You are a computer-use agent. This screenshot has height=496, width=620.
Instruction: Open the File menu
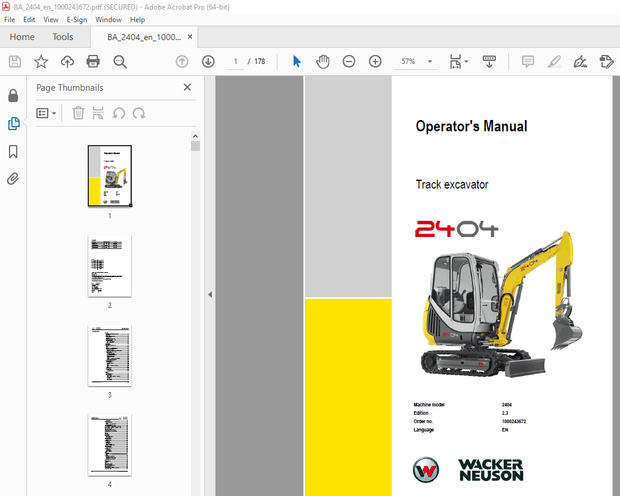coord(9,20)
